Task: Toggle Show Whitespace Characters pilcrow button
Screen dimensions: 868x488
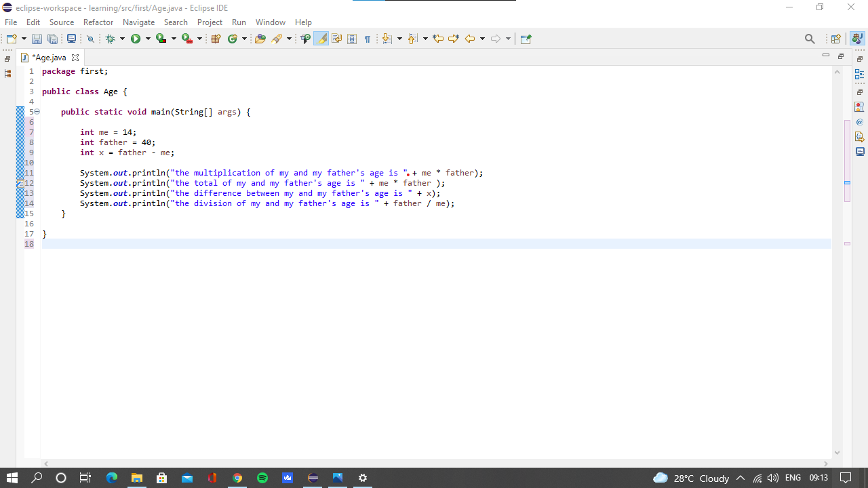Action: [x=368, y=39]
